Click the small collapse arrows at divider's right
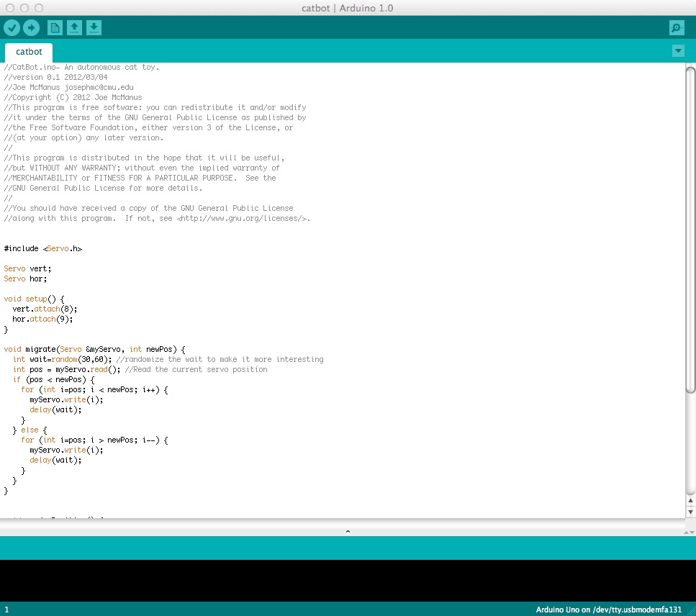This screenshot has height=616, width=696. click(689, 532)
